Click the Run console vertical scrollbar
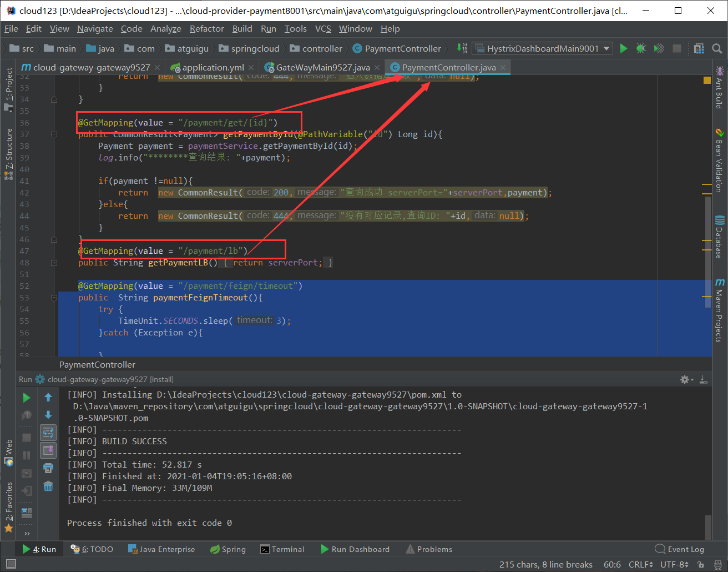Image resolution: width=728 pixels, height=572 pixels. coord(708,527)
